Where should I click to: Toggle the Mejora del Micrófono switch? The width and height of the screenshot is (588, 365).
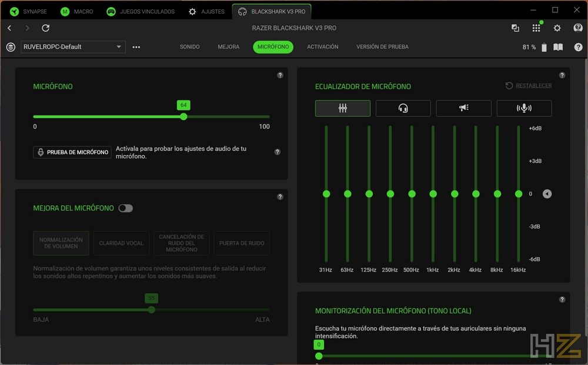(x=126, y=208)
